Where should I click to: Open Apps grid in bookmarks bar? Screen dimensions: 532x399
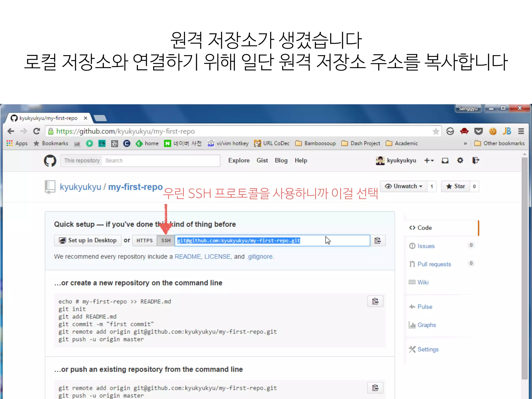pyautogui.click(x=17, y=143)
